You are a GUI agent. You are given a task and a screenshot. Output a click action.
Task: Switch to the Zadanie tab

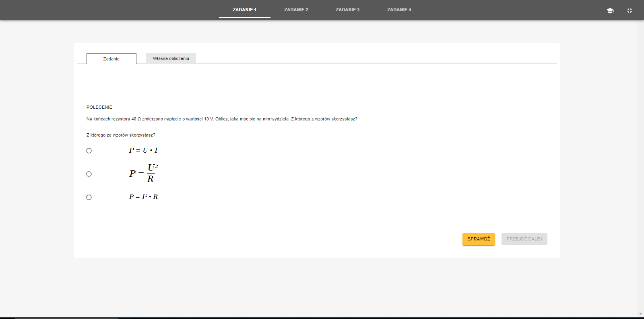pyautogui.click(x=111, y=59)
